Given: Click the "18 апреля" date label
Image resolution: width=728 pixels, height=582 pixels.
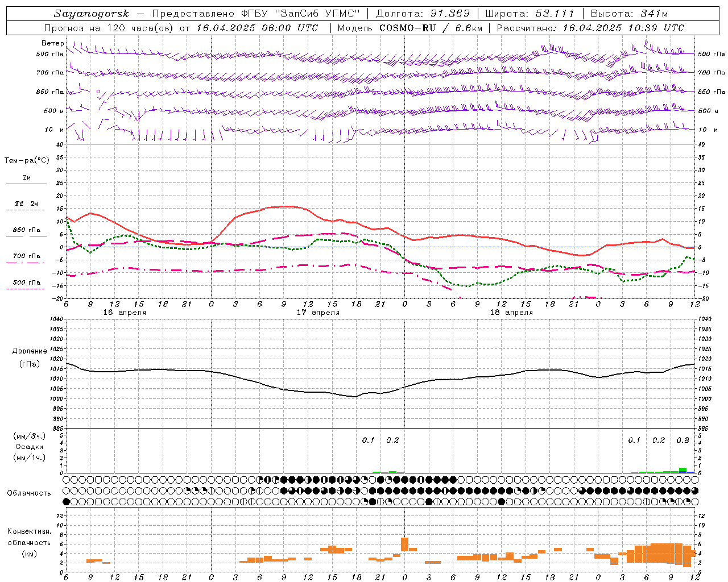Looking at the screenshot, I should 511,313.
